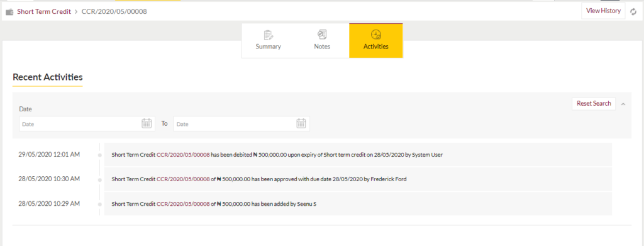Open the Short Term Credit breadcrumb link
The image size is (644, 246).
(x=44, y=11)
